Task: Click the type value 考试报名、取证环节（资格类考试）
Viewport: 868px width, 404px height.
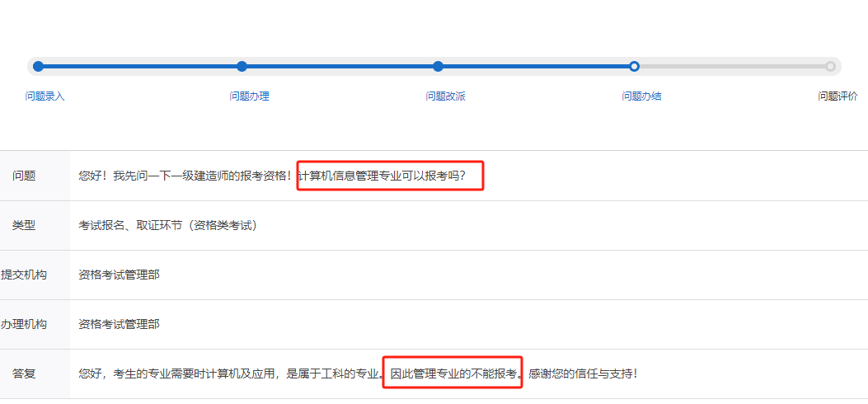Action: (168, 226)
